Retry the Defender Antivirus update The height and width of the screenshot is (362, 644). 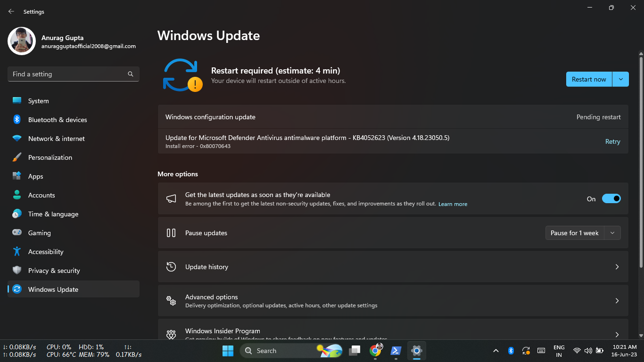(612, 141)
